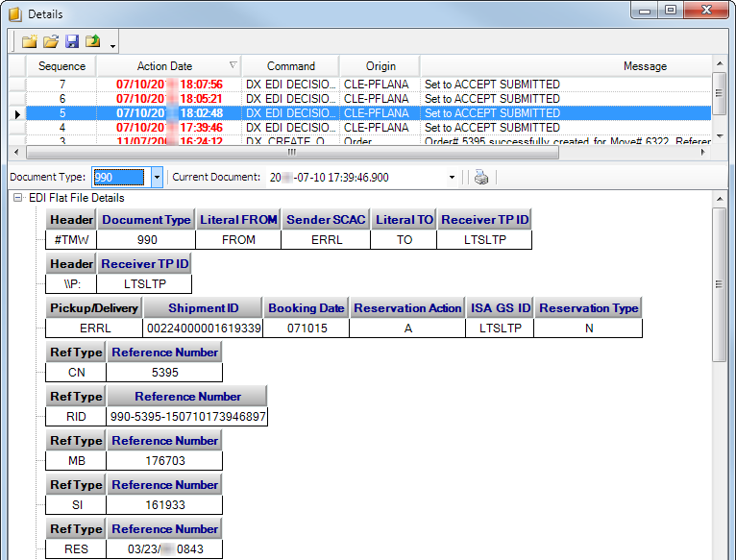Viewport: 736px width, 560px height.
Task: Click the Document Type input field
Action: pyautogui.click(x=120, y=178)
